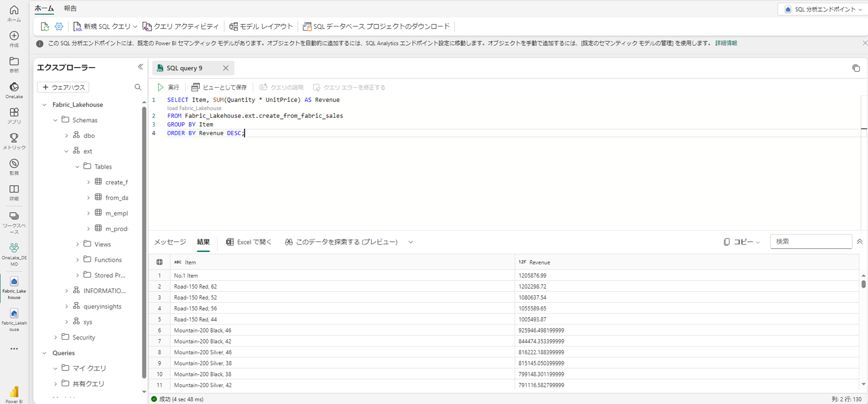This screenshot has width=868, height=404.
Task: Open OneLake in the left sidebar
Action: coord(14,90)
